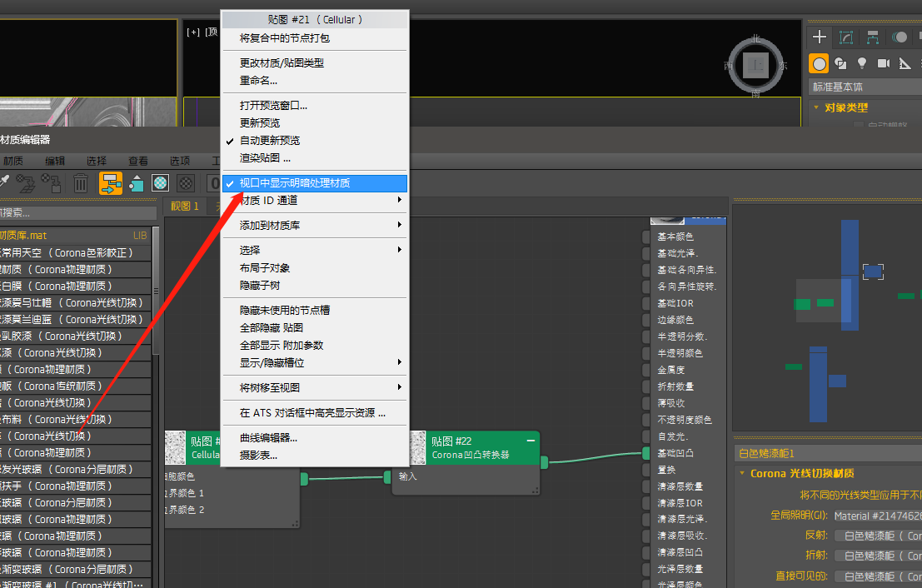Click the material browser 搜索 field
This screenshot has width=922, height=588.
[x=77, y=212]
